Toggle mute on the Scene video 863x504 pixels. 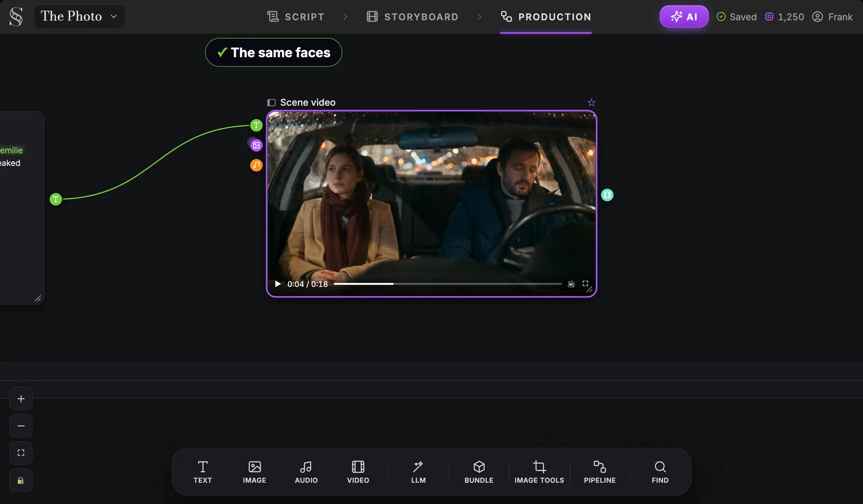571,284
